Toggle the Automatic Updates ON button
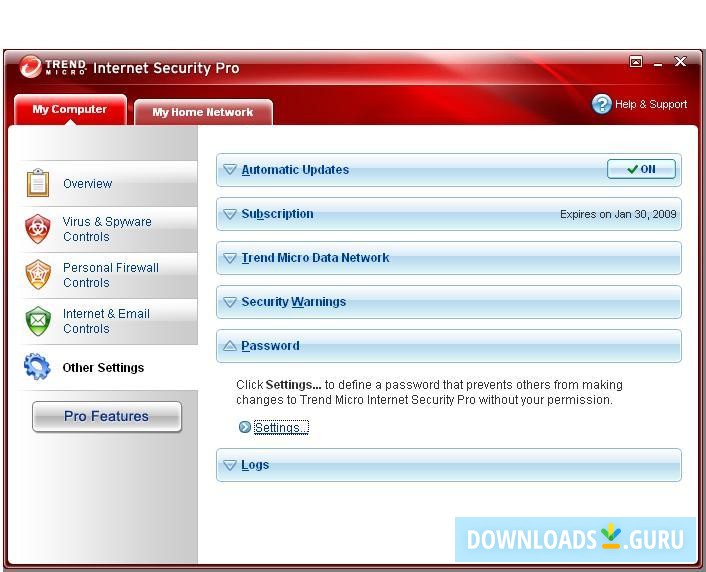This screenshot has height=572, width=706. point(641,169)
